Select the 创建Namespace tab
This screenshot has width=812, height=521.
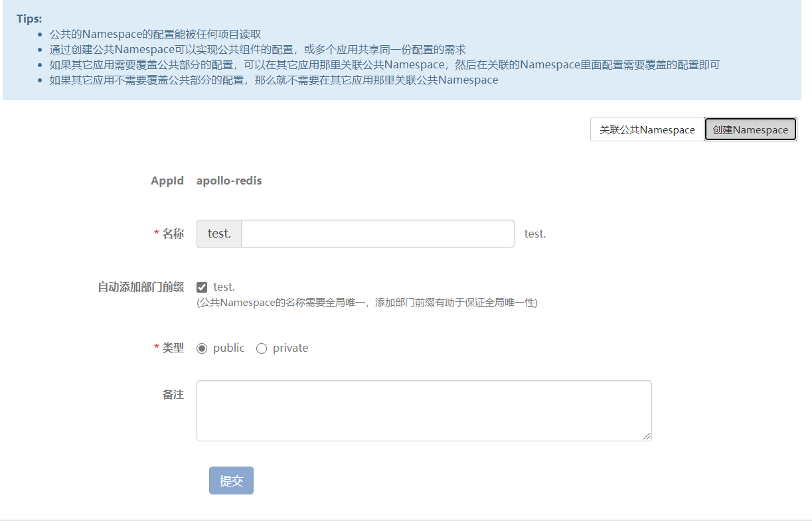pyautogui.click(x=750, y=129)
